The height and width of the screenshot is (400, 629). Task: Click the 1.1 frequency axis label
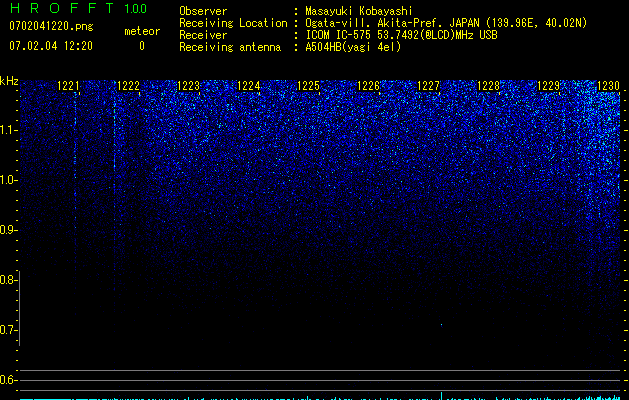coord(8,130)
